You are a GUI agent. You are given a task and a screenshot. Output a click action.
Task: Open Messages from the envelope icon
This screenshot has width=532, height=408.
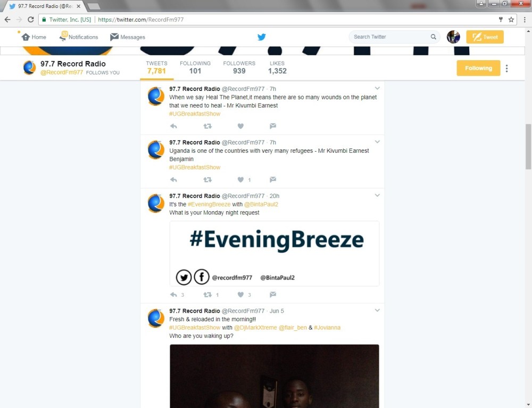114,37
